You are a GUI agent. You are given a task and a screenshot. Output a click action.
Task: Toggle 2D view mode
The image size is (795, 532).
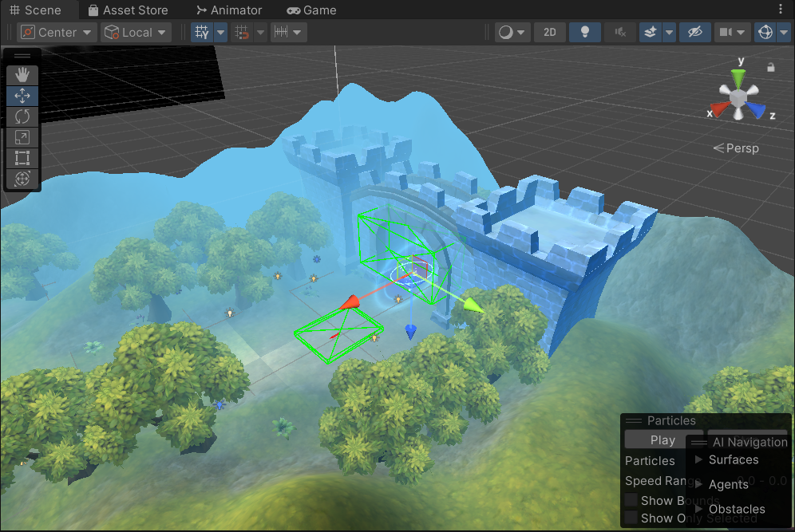pos(549,32)
